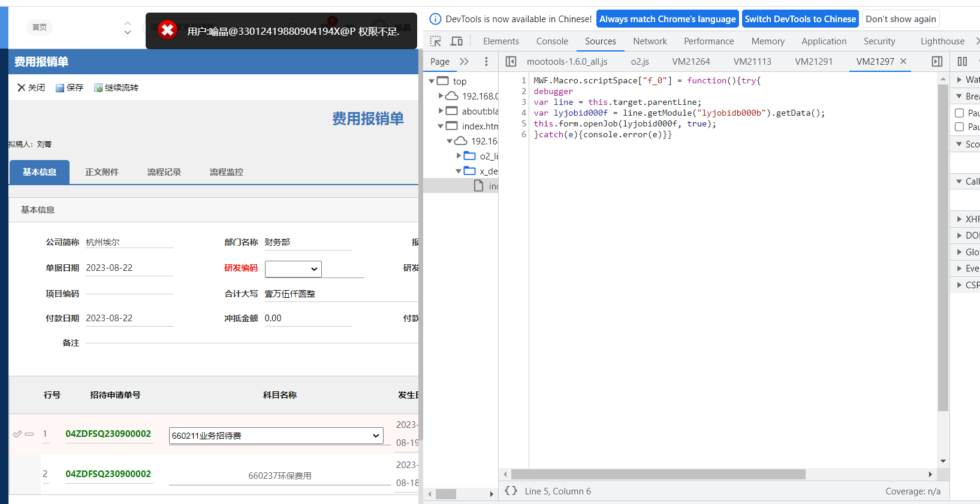Image resolution: width=980 pixels, height=504 pixels.
Task: Collapse the top frame tree node
Action: pos(432,82)
